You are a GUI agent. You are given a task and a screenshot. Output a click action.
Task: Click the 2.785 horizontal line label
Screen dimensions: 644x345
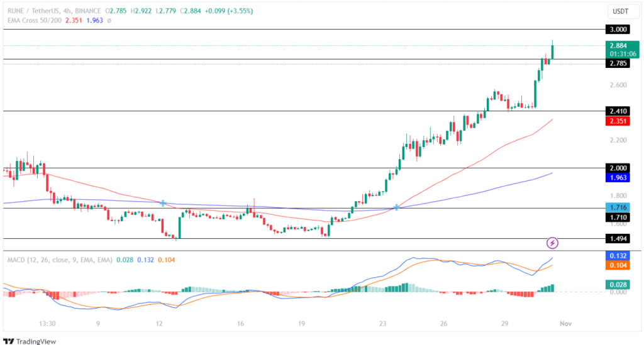tap(616, 63)
